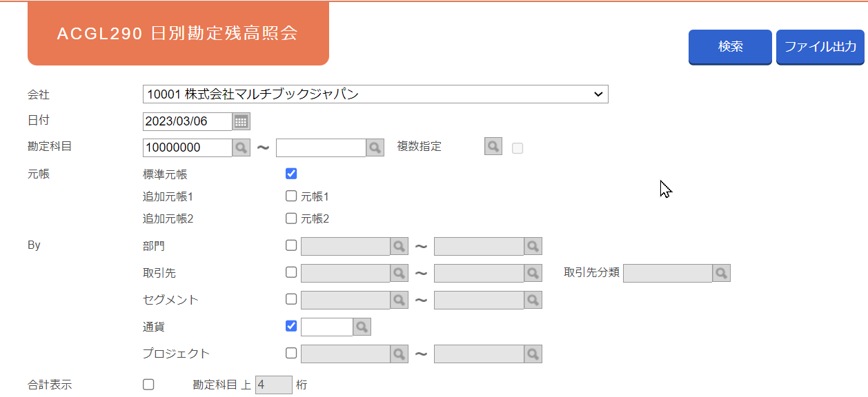Click the セグメント start input field
Screen dimensions: 868x397
pyautogui.click(x=346, y=300)
